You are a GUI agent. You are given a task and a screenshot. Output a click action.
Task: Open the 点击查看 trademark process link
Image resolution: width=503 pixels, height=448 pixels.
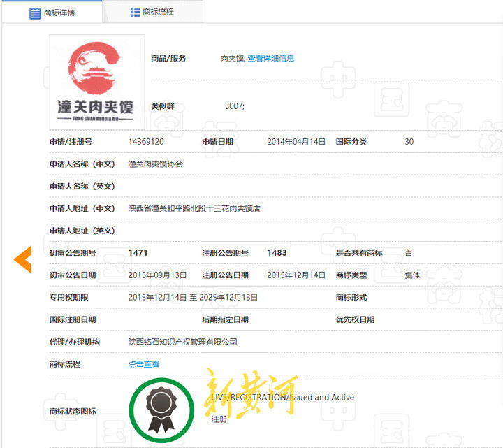(144, 364)
